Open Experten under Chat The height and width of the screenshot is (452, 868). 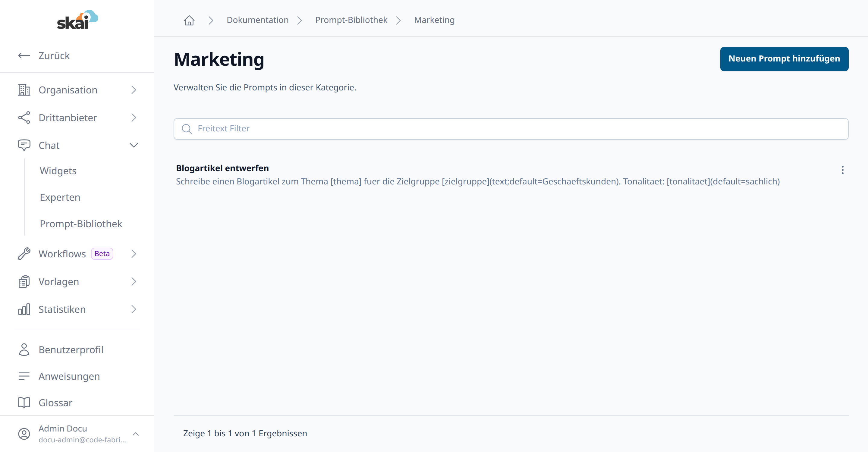(60, 197)
